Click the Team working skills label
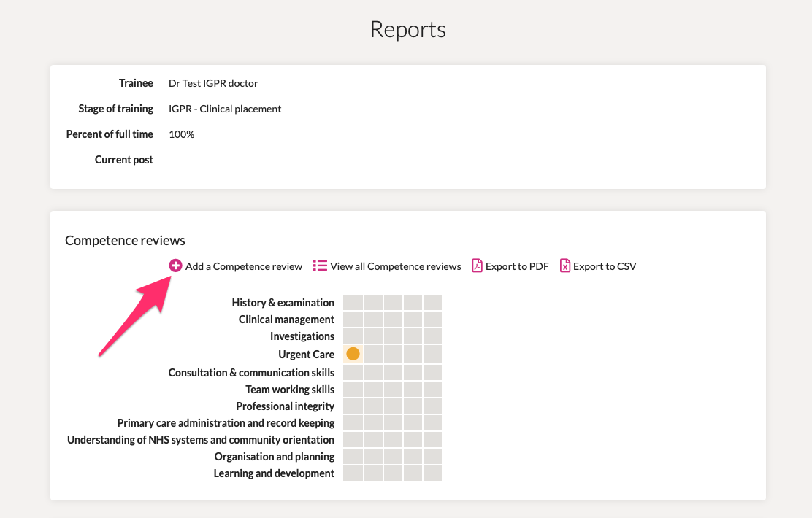 tap(289, 390)
